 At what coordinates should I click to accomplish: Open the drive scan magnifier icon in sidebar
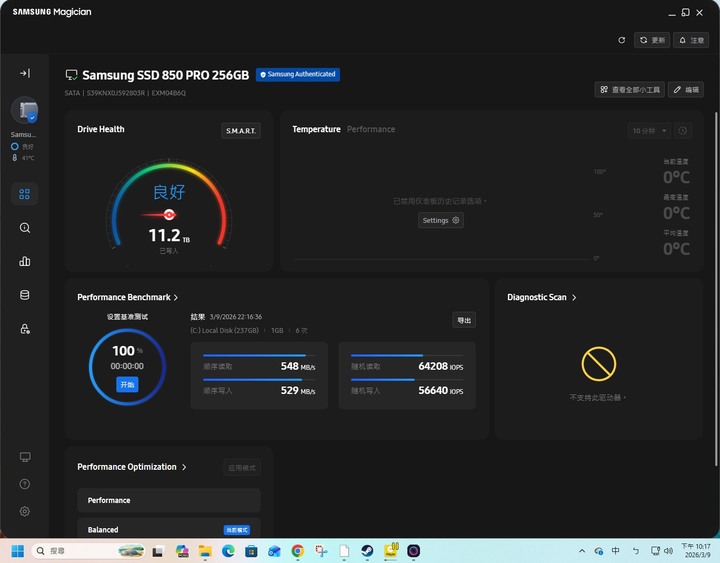(25, 228)
